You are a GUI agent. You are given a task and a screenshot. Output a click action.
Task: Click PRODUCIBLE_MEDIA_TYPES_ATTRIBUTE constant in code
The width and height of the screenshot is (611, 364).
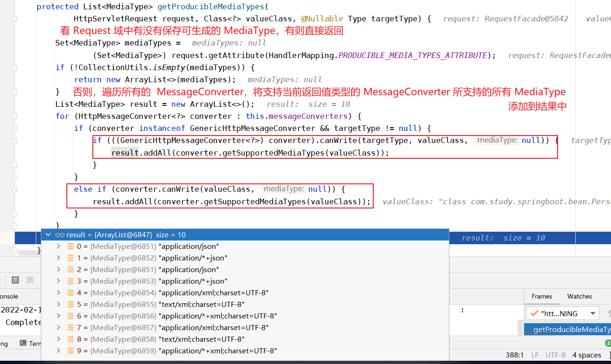[413, 55]
